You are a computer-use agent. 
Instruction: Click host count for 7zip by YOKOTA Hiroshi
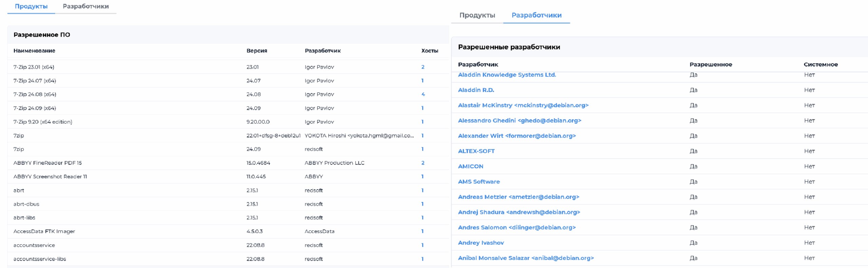422,136
